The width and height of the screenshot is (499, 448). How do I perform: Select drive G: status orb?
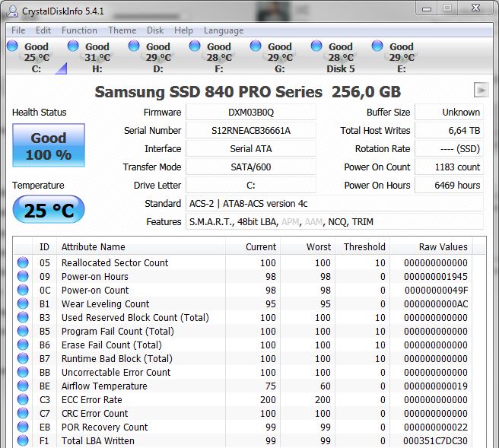pyautogui.click(x=256, y=46)
